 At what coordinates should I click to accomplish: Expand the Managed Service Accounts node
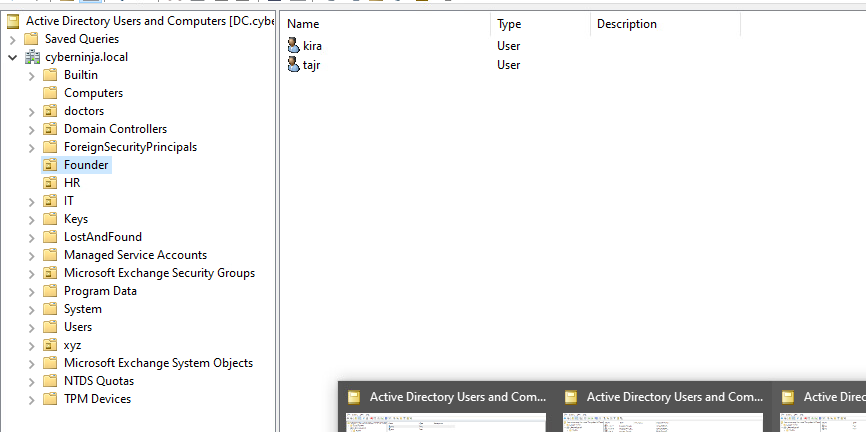click(x=31, y=255)
